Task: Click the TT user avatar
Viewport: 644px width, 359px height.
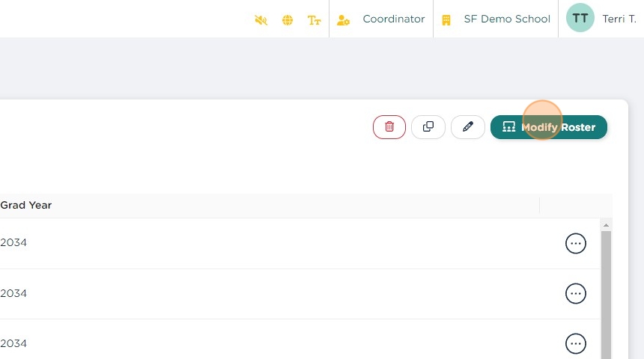Action: [x=580, y=18]
